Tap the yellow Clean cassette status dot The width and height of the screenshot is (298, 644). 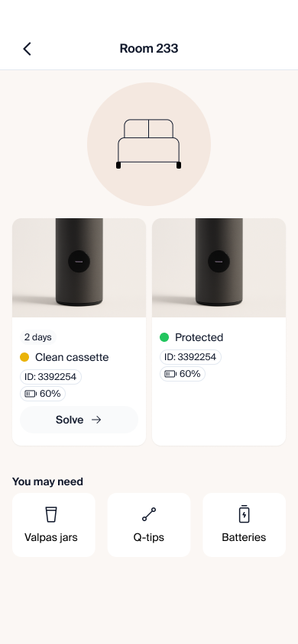tap(24, 357)
